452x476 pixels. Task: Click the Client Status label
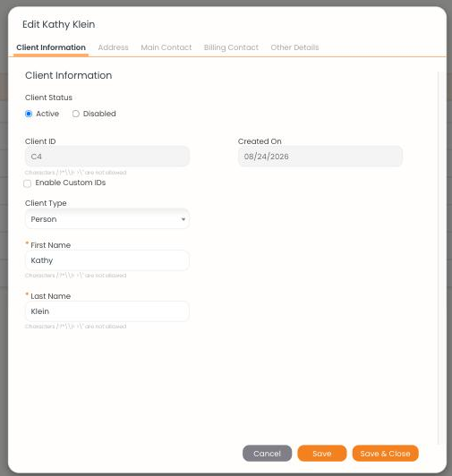pyautogui.click(x=48, y=98)
